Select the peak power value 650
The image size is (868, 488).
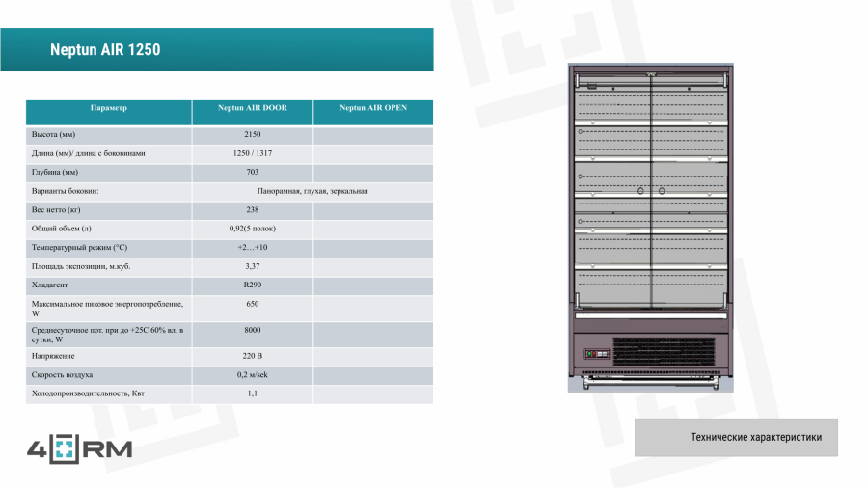tap(252, 304)
